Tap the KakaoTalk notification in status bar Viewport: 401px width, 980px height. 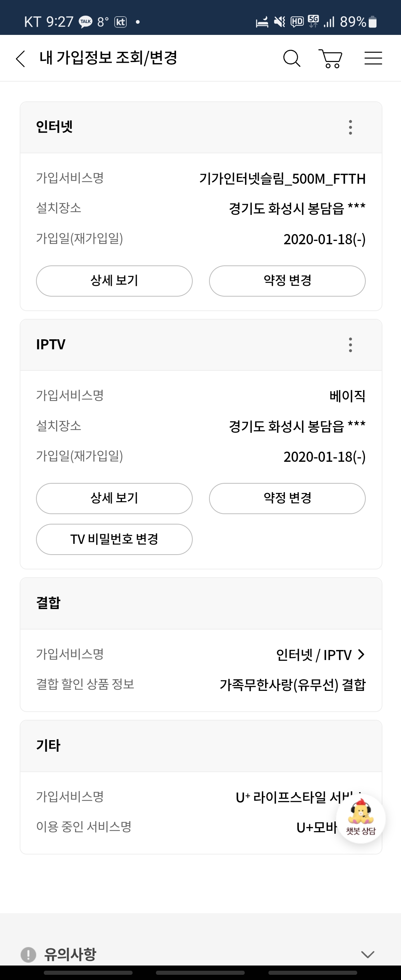86,22
